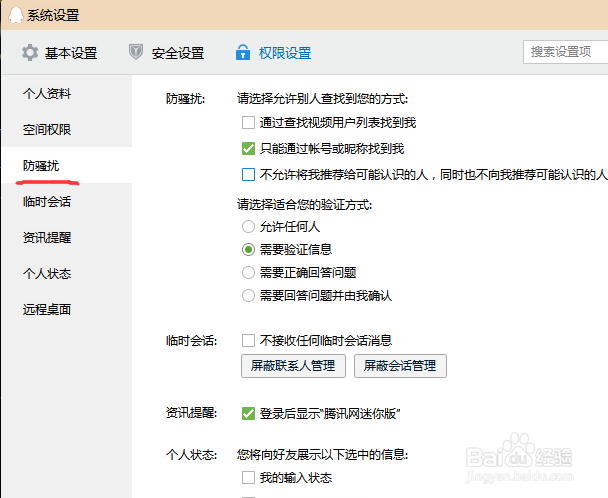Click the 防骚扰: section heading
This screenshot has width=608, height=498.
(185, 99)
